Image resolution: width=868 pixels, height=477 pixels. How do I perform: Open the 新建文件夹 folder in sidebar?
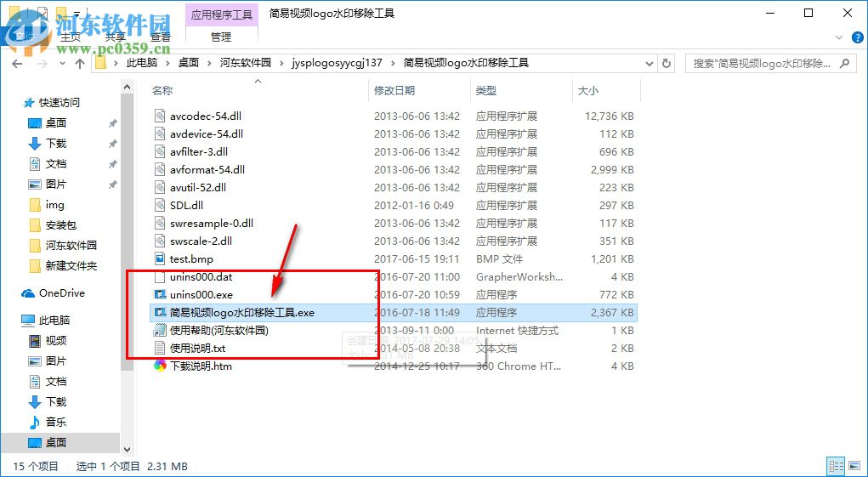pyautogui.click(x=63, y=266)
